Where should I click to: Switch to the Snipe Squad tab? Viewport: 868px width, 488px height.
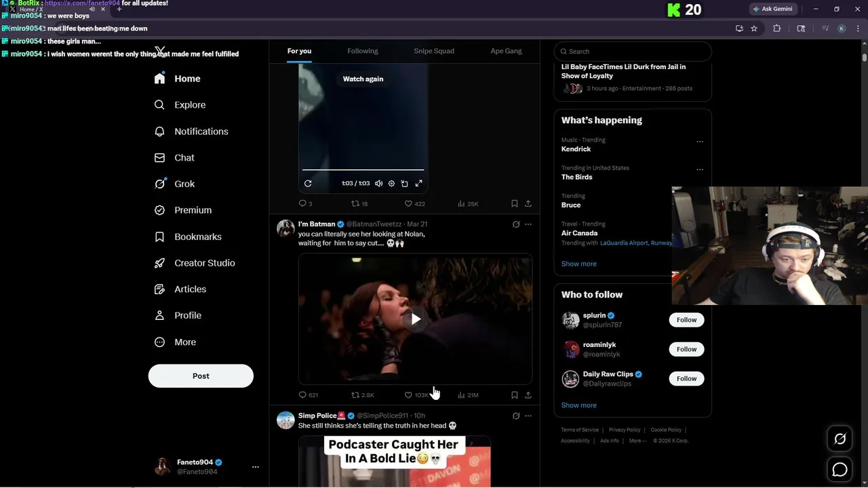pyautogui.click(x=434, y=52)
